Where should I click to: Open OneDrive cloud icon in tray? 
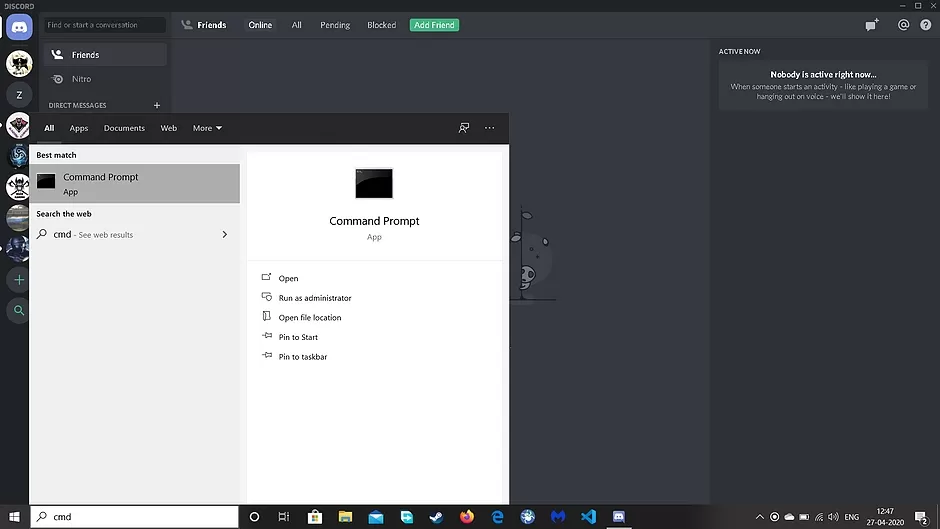click(790, 517)
